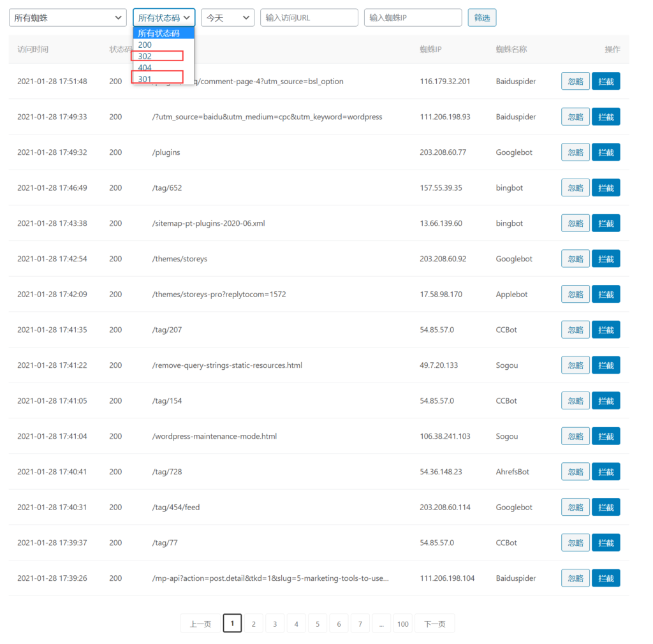Collapse the 所有状态码 status code dropdown
Image resolution: width=653 pixels, height=644 pixels.
click(x=164, y=18)
